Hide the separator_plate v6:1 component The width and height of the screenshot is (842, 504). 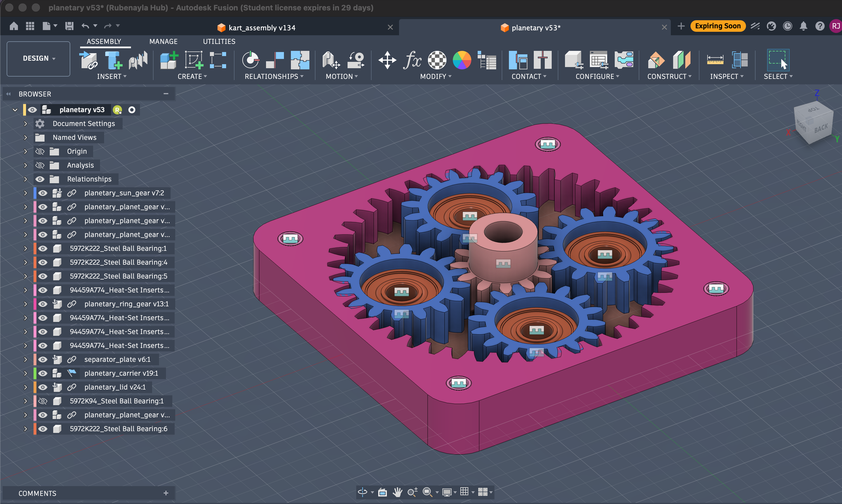tap(43, 359)
